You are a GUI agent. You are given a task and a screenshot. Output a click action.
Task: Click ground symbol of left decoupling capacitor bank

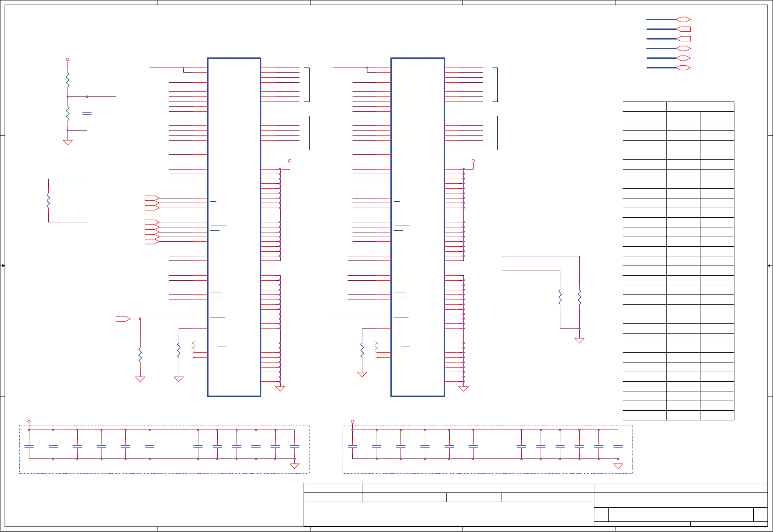[x=294, y=466]
